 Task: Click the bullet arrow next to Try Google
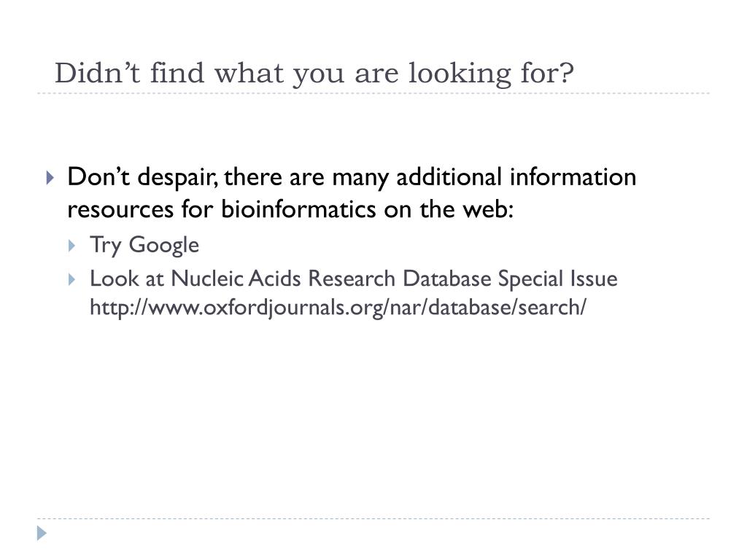pos(72,246)
